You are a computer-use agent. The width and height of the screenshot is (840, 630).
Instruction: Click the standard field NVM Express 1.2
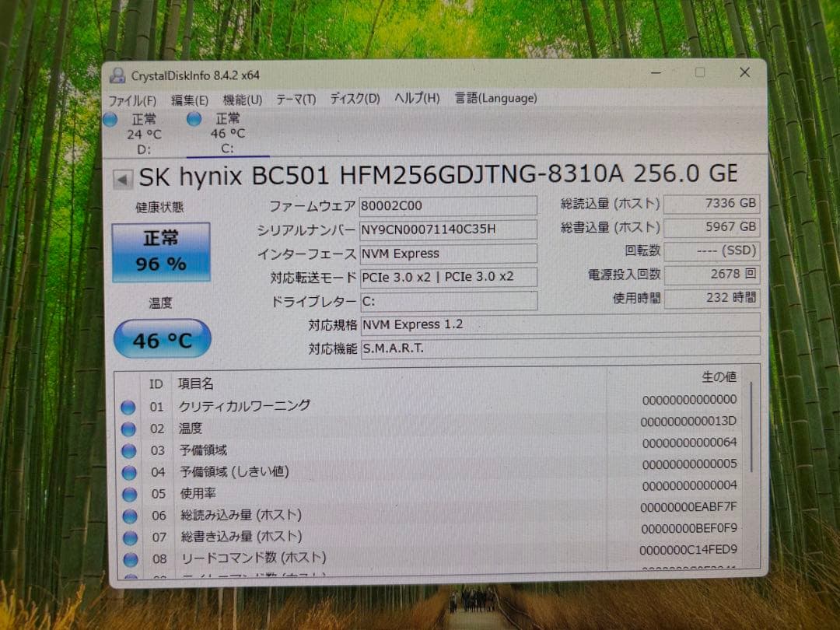click(560, 324)
